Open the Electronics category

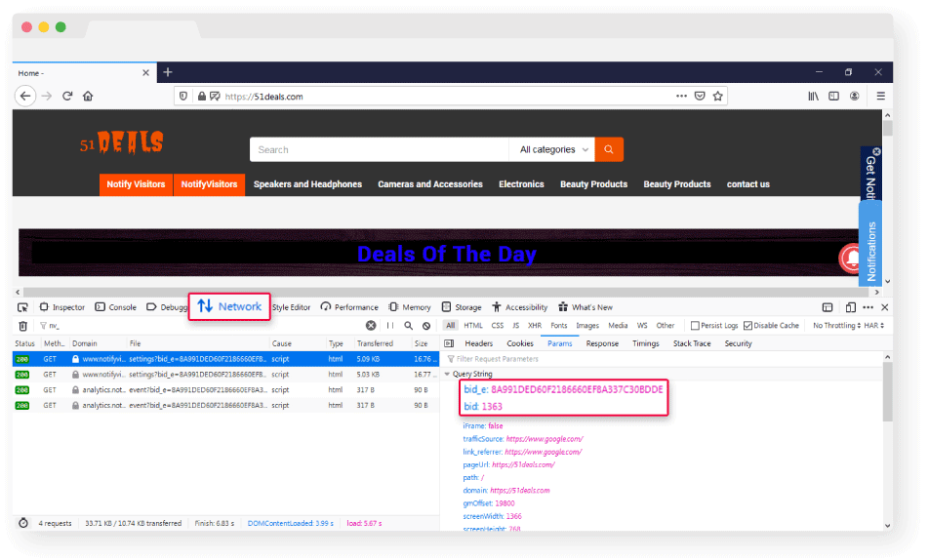[x=521, y=184]
